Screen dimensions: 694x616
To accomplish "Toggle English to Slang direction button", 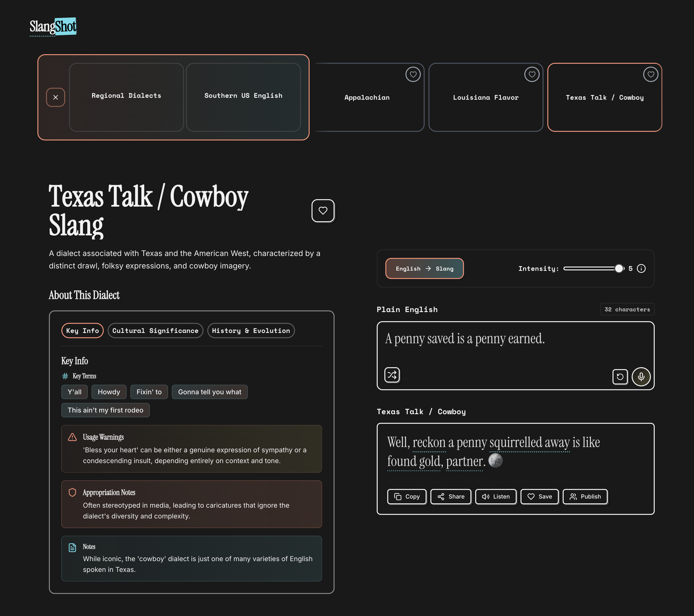I will pos(424,269).
